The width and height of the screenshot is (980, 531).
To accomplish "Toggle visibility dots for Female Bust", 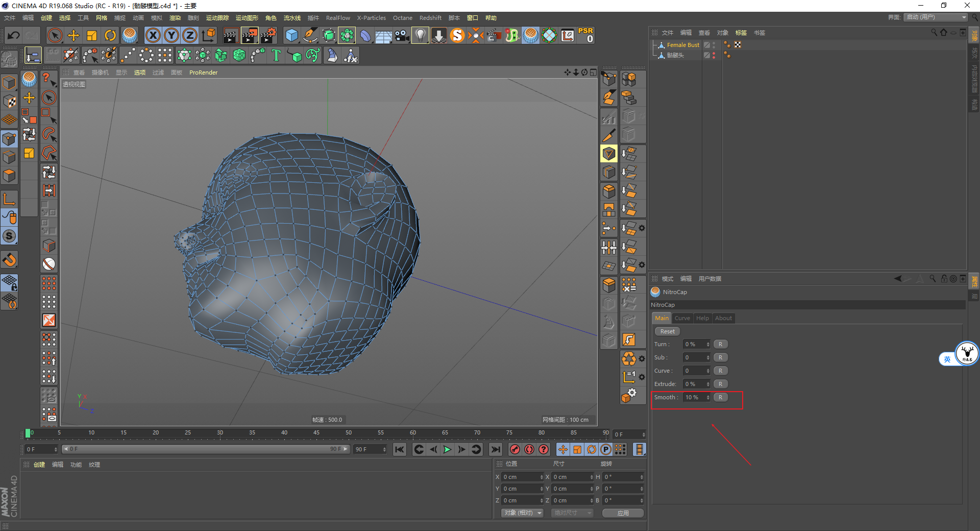I will 714,45.
